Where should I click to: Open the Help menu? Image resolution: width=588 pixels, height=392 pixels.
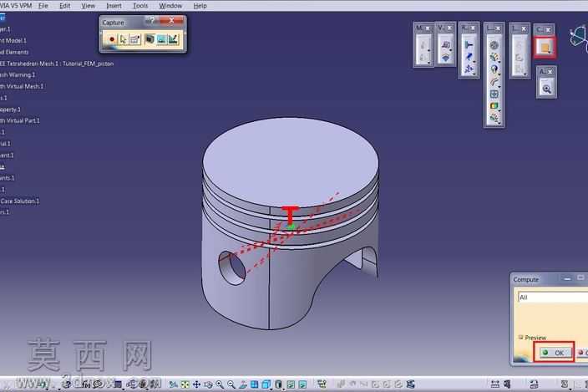point(200,6)
